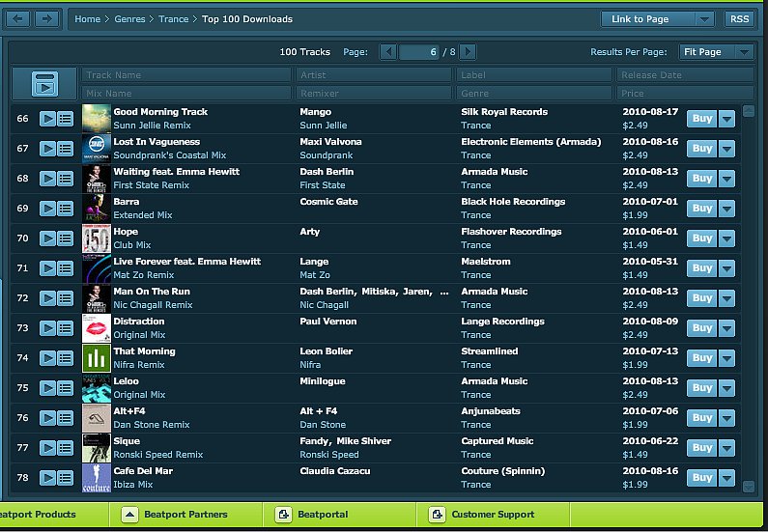Image resolution: width=768 pixels, height=532 pixels.
Task: Open Link to Page dropdown
Action: click(705, 18)
